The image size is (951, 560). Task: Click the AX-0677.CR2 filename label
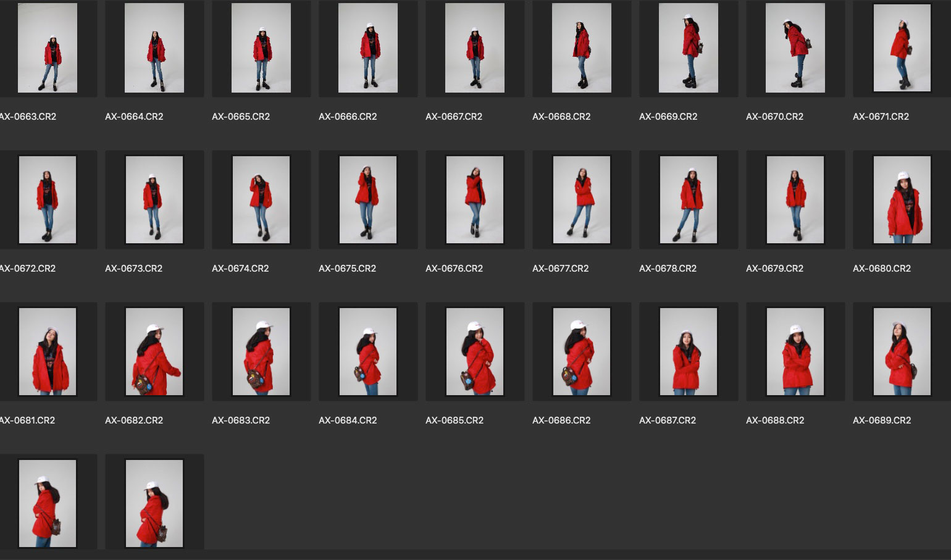(561, 269)
